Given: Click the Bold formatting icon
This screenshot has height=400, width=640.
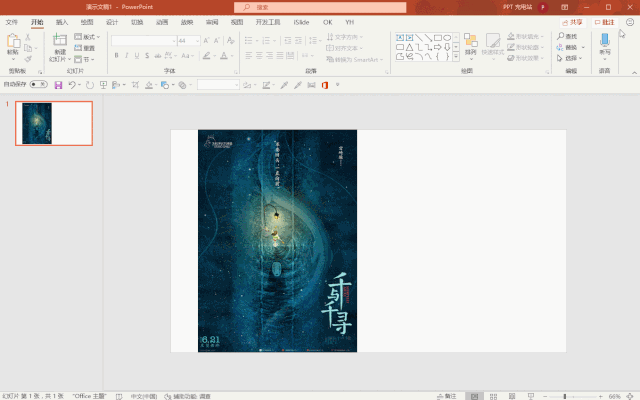Looking at the screenshot, I should coord(116,56).
